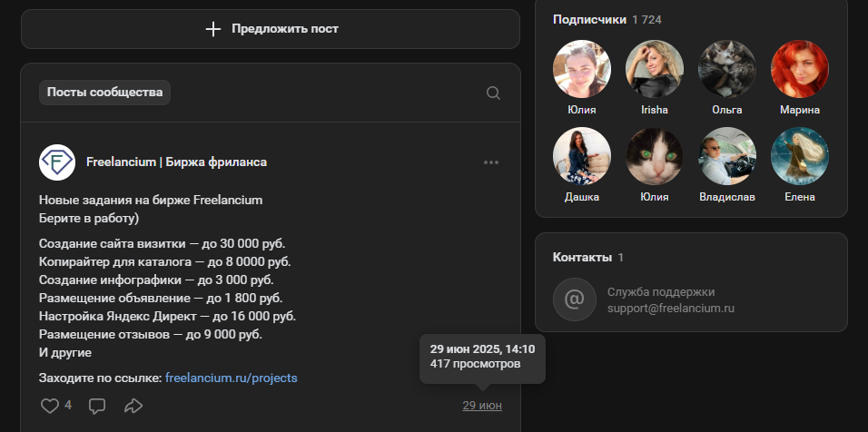Open subscriber Марина's red-haired avatar
Viewport: 868px width, 432px height.
click(x=799, y=69)
